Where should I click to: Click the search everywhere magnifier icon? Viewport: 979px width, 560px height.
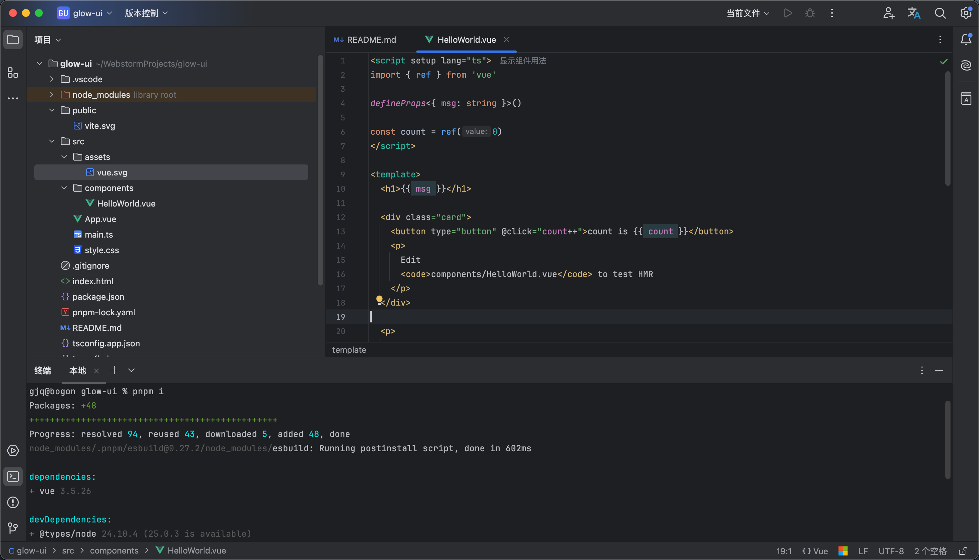coord(940,13)
